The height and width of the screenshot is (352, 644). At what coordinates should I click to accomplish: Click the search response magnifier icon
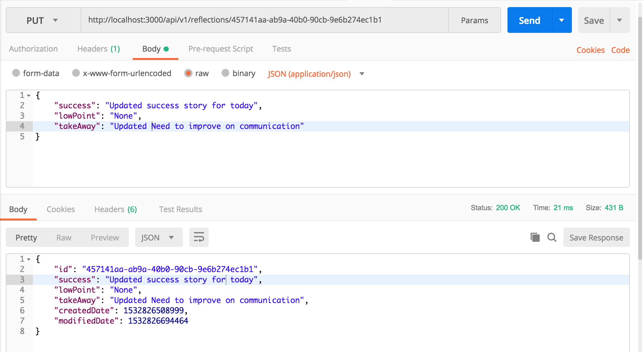[552, 238]
